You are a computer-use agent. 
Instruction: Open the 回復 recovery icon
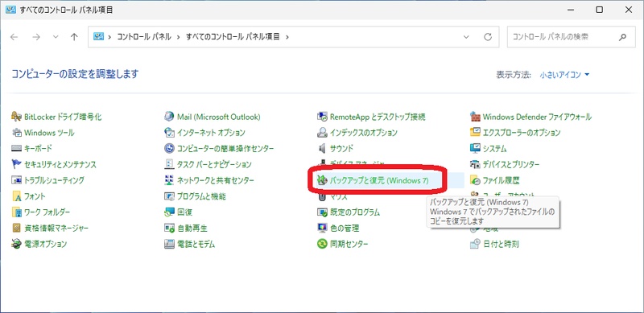coord(170,212)
